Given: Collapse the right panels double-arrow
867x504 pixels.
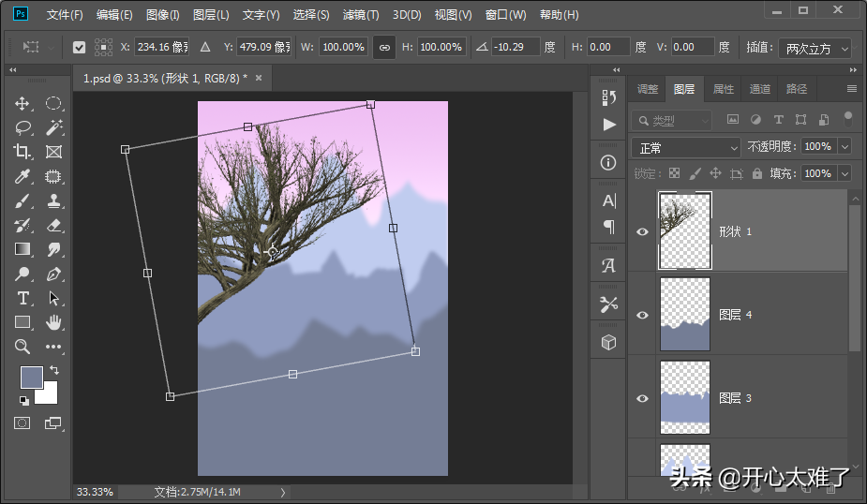Looking at the screenshot, I should click(x=853, y=69).
